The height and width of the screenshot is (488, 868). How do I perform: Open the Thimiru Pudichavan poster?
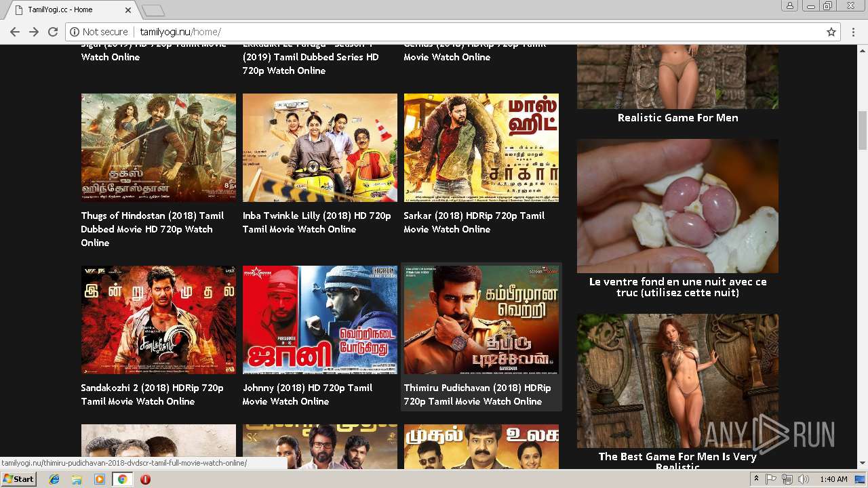(481, 320)
